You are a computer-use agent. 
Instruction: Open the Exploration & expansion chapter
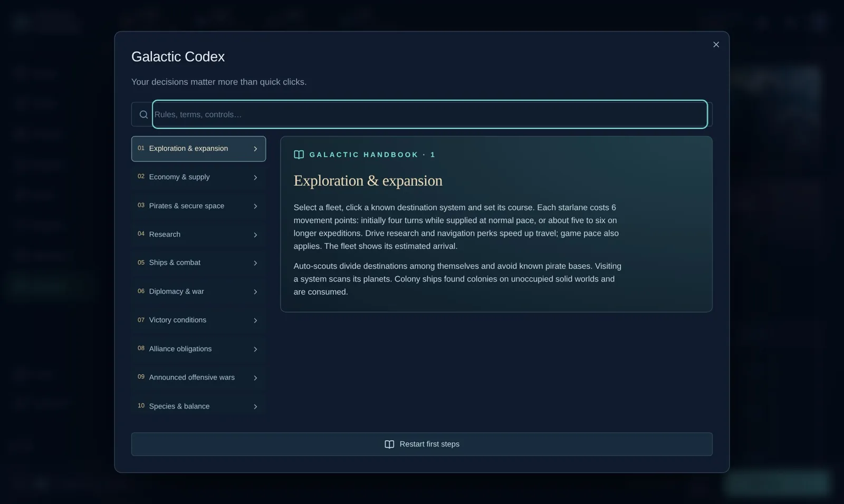(198, 149)
